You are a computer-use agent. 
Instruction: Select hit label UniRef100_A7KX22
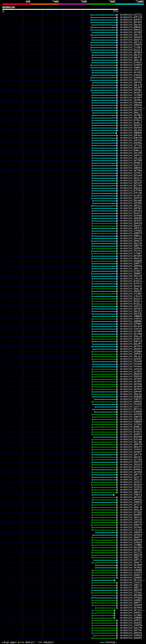(131, 70)
